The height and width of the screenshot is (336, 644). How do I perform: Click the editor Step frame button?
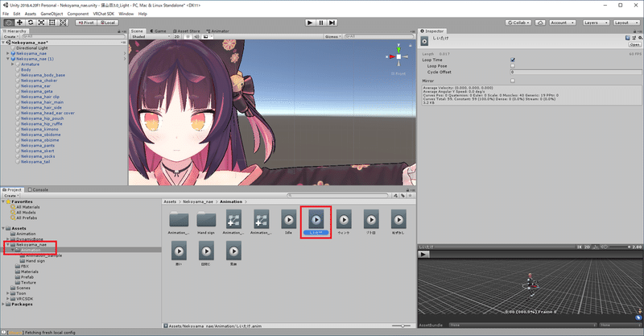coord(332,23)
